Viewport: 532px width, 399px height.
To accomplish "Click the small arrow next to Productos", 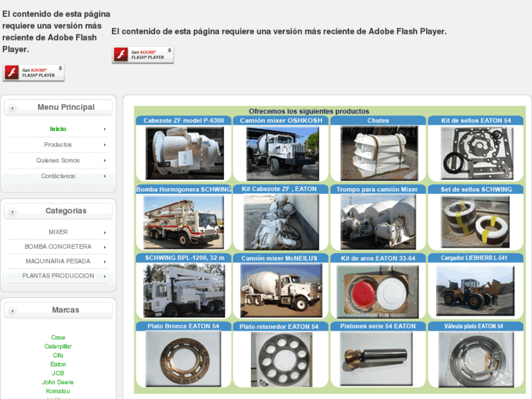I will point(105,145).
